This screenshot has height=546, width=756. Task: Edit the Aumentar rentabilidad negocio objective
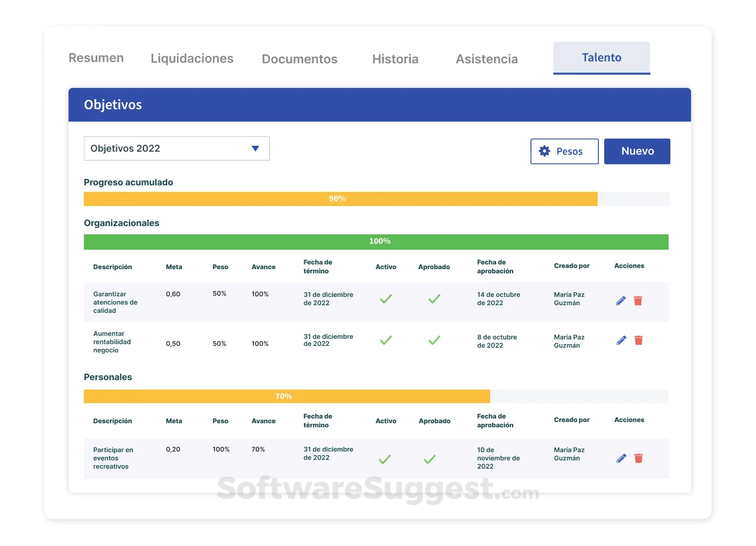(x=621, y=340)
